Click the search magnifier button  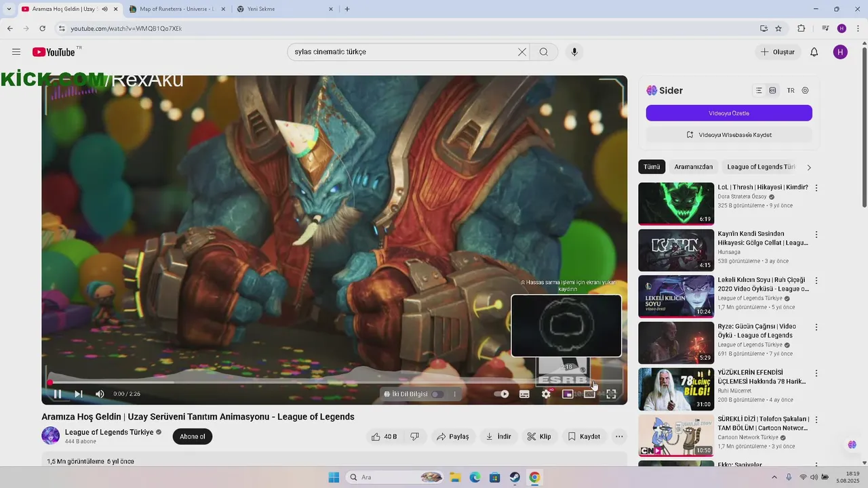click(544, 52)
